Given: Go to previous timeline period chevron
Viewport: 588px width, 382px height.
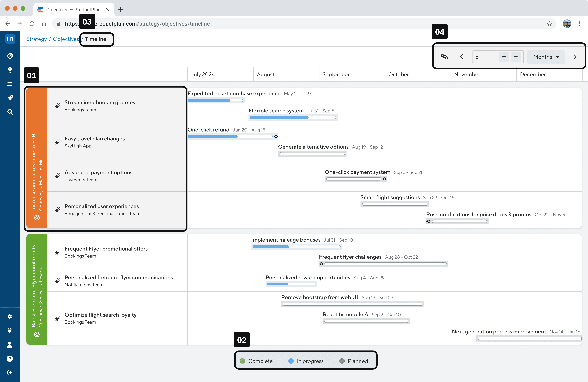Looking at the screenshot, I should coord(462,57).
